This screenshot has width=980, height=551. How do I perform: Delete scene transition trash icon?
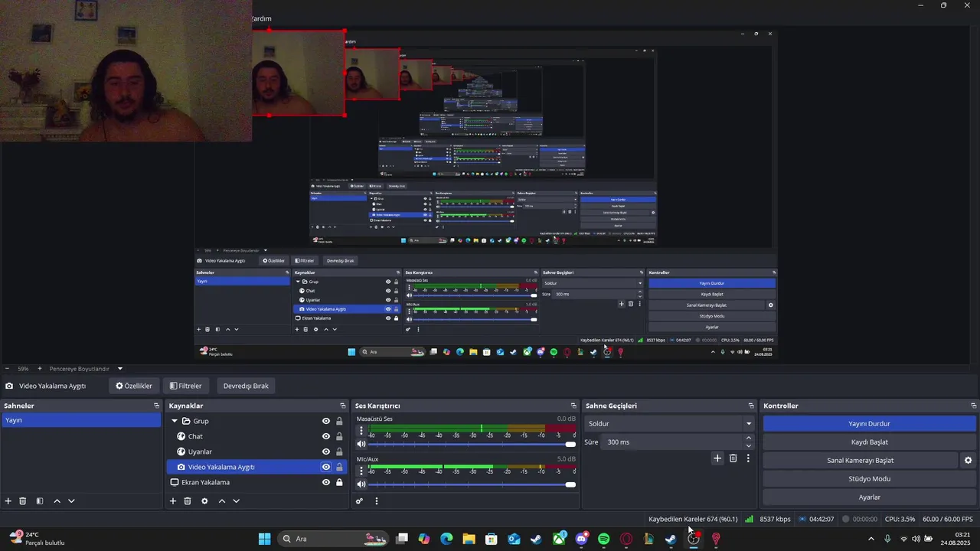coord(733,458)
